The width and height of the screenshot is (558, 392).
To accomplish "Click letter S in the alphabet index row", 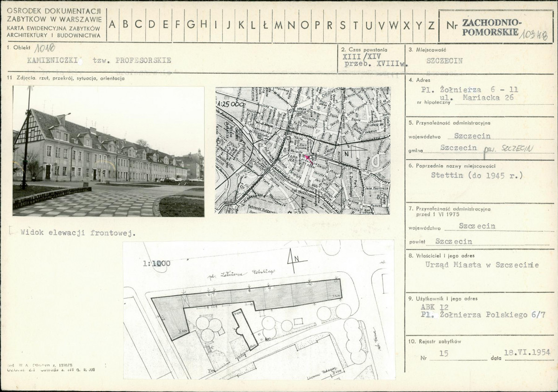I will [343, 25].
